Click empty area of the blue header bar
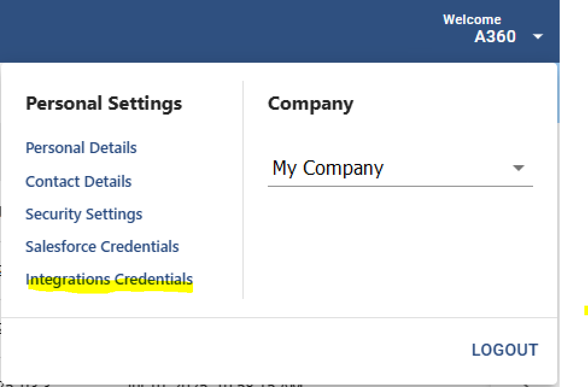588x387 pixels. point(225,31)
